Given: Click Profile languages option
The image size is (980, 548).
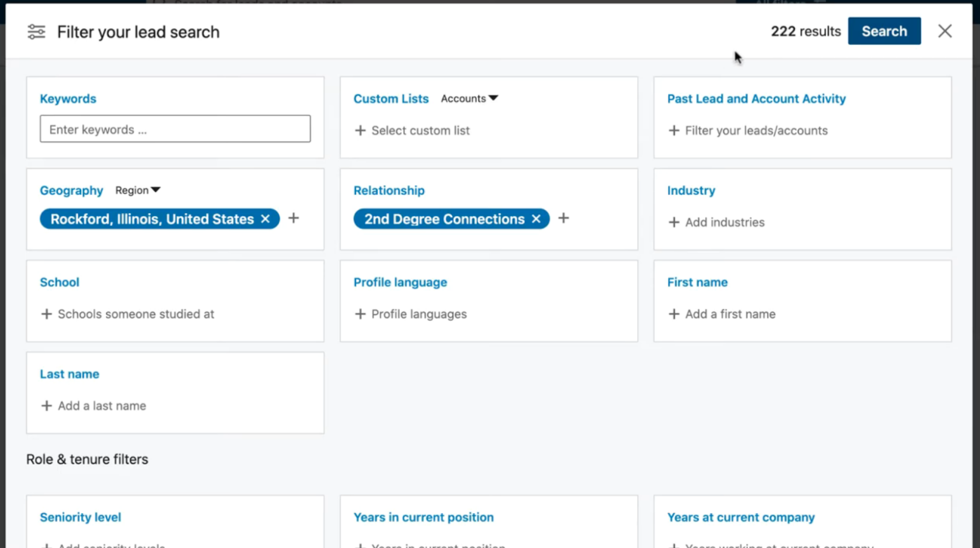Looking at the screenshot, I should [x=419, y=314].
